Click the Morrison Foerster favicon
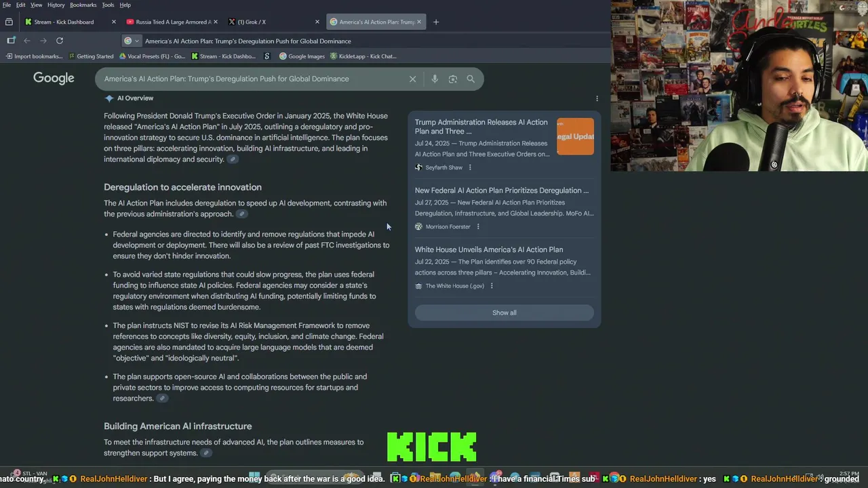This screenshot has width=868, height=488. tap(418, 226)
